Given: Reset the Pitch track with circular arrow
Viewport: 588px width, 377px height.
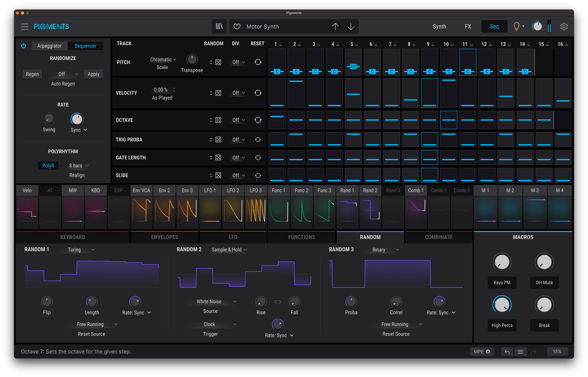Looking at the screenshot, I should coord(258,62).
